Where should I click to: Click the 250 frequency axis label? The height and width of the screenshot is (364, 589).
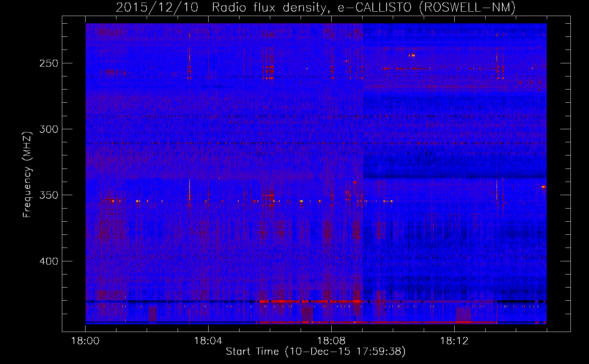click(48, 63)
